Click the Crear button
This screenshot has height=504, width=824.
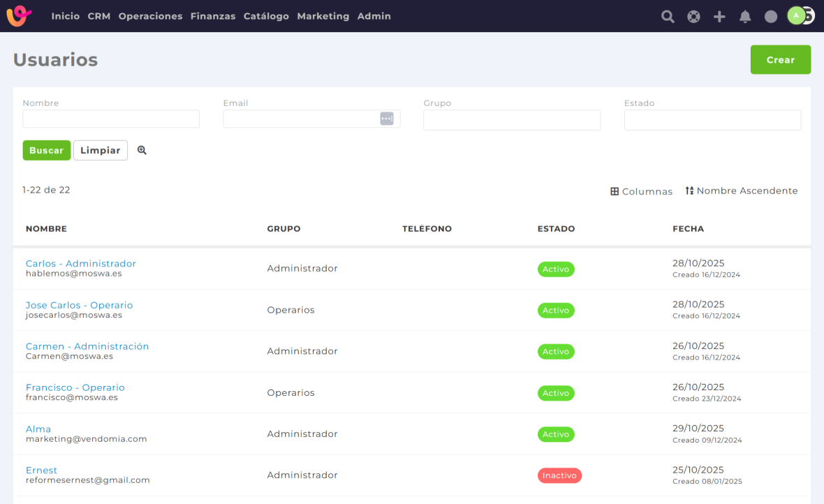click(x=780, y=60)
